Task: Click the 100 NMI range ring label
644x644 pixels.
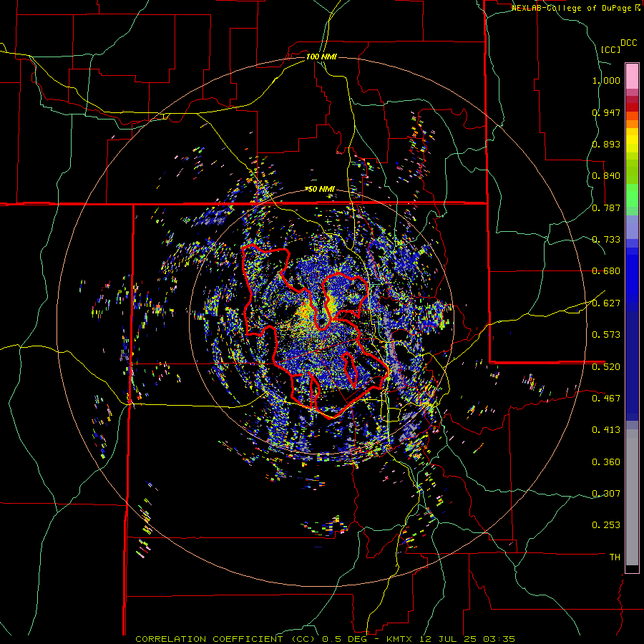Action: (321, 57)
